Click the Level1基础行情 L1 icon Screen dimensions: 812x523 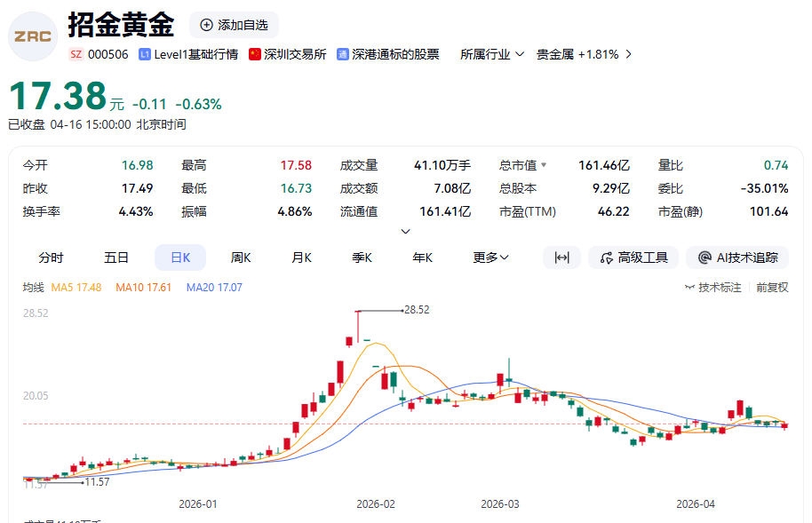pos(145,54)
